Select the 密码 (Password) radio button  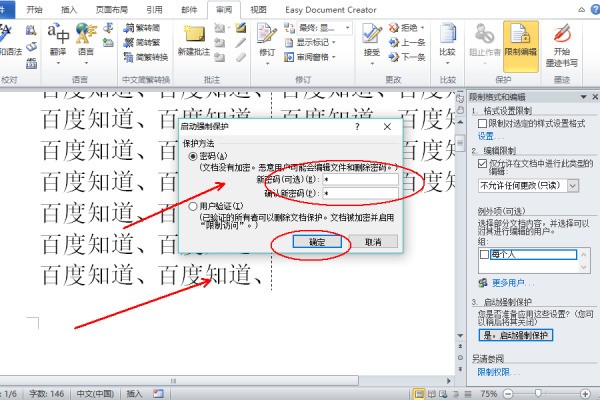193,157
